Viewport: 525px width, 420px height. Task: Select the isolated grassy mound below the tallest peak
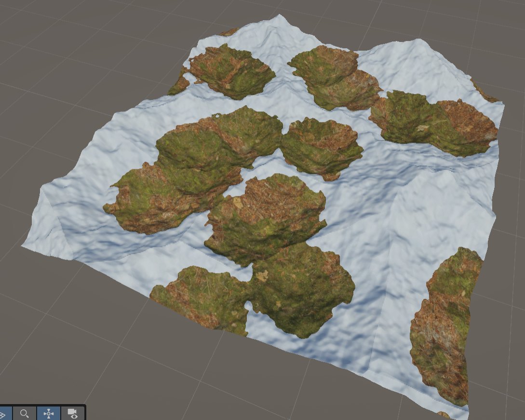[x=232, y=72]
